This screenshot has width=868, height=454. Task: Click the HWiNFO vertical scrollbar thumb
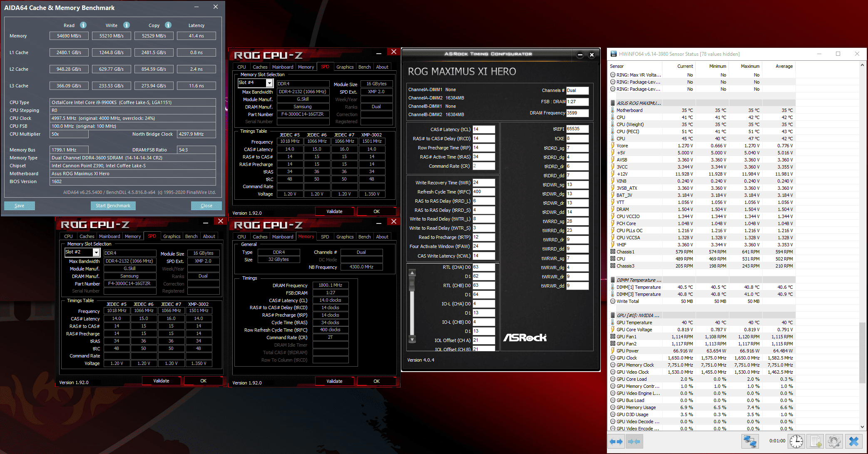point(862,353)
